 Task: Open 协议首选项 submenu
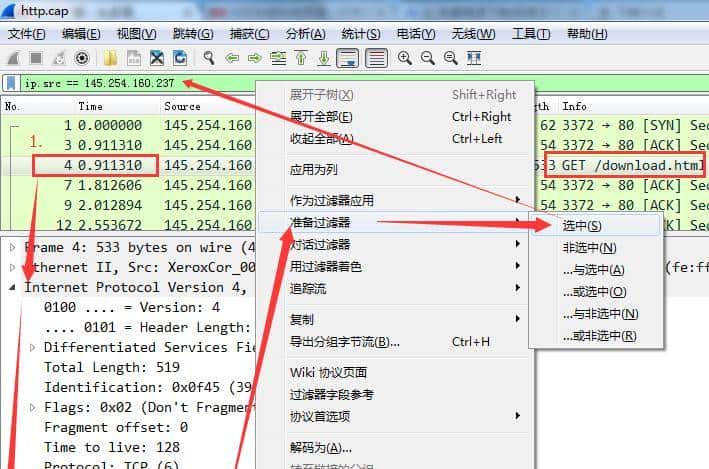tap(395, 417)
